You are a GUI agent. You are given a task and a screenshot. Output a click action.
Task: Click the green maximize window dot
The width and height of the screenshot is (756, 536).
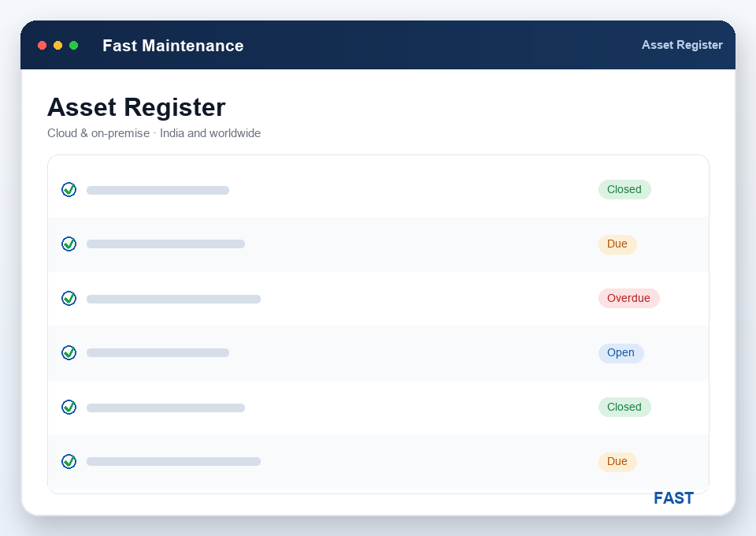point(74,46)
